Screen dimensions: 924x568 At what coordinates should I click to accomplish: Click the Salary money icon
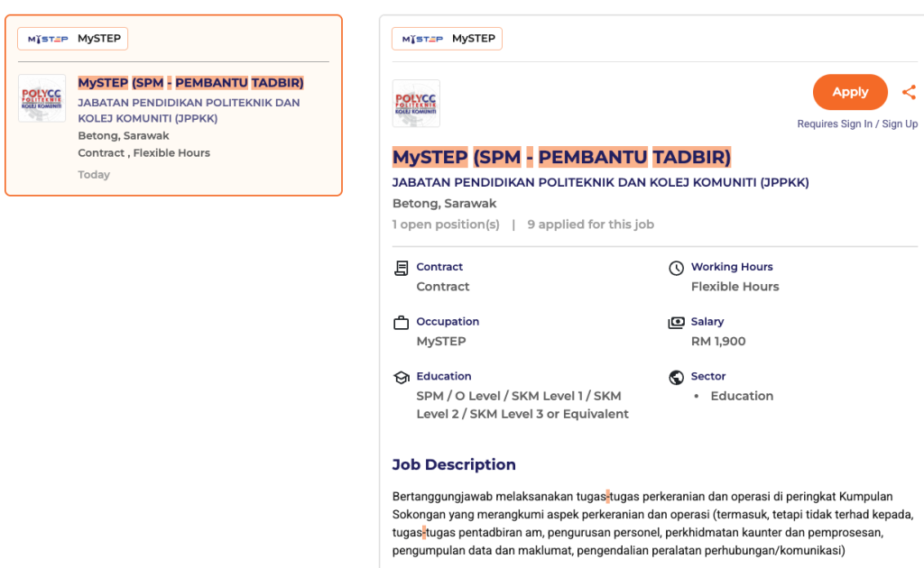point(676,323)
